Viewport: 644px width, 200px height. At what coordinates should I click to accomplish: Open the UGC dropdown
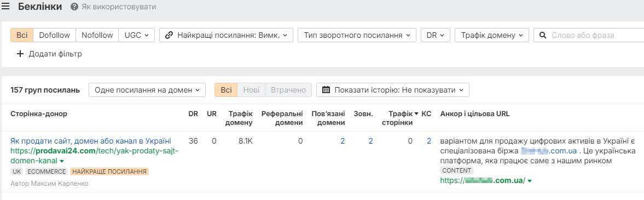[136, 35]
